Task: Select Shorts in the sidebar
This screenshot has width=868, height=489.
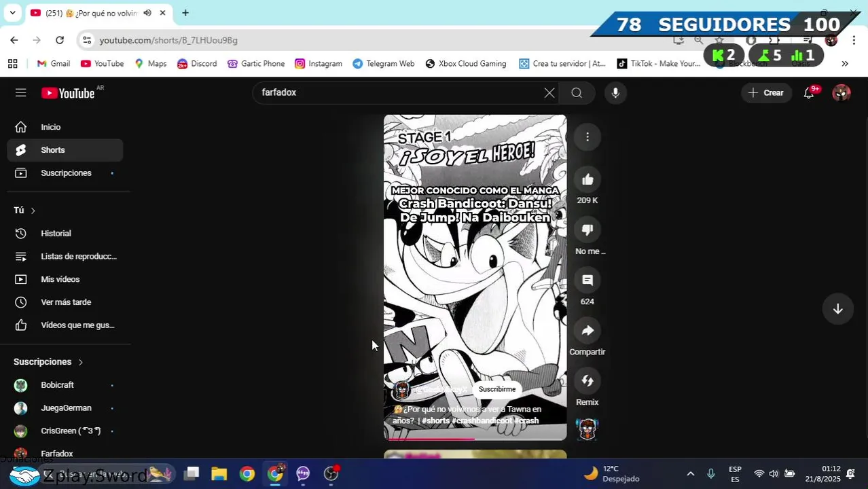Action: [x=65, y=150]
